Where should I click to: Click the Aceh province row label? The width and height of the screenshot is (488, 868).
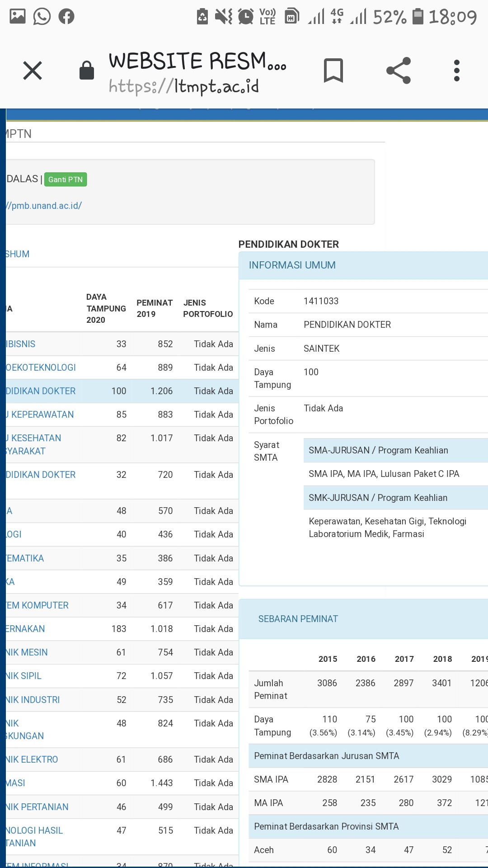coord(264,850)
